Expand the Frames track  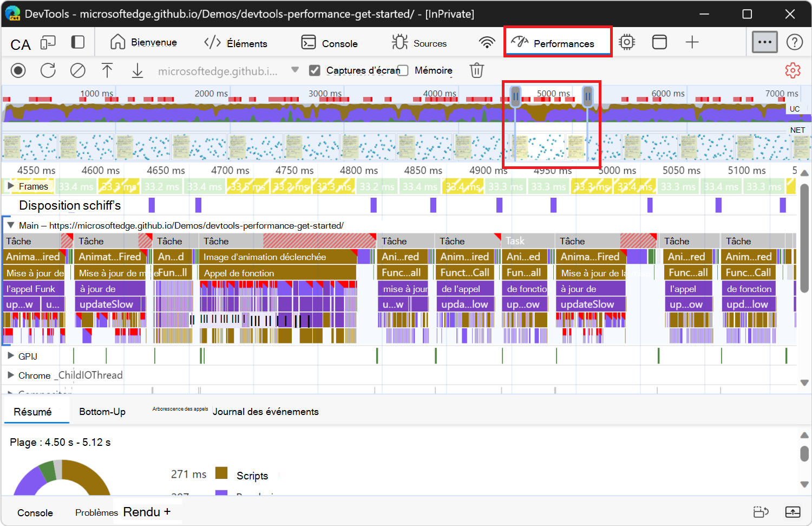11,186
